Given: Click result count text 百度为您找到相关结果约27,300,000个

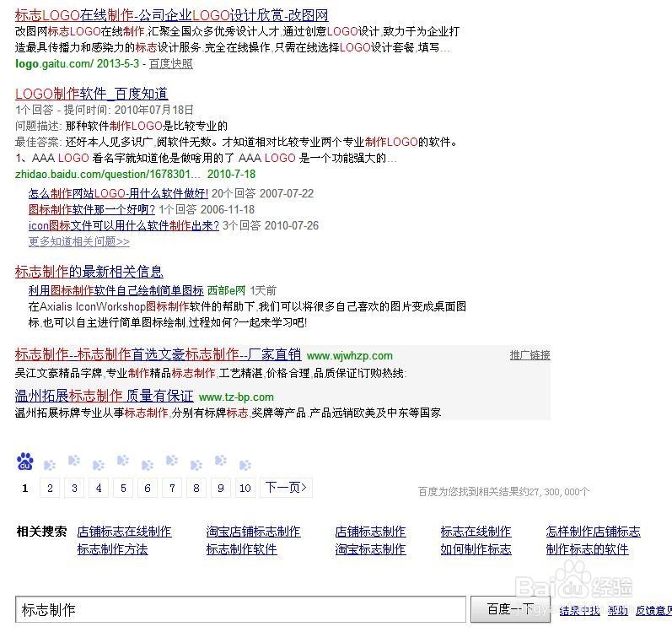Looking at the screenshot, I should 503,492.
